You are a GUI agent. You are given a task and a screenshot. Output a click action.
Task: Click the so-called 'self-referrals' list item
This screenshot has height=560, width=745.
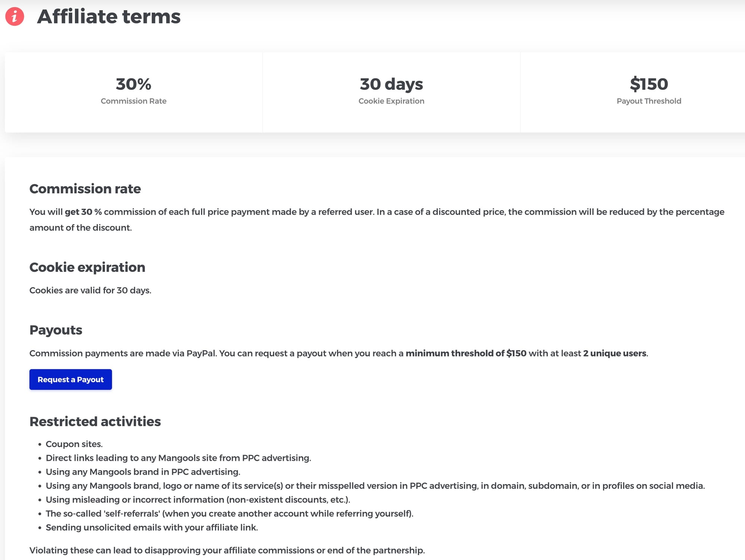[x=229, y=514]
